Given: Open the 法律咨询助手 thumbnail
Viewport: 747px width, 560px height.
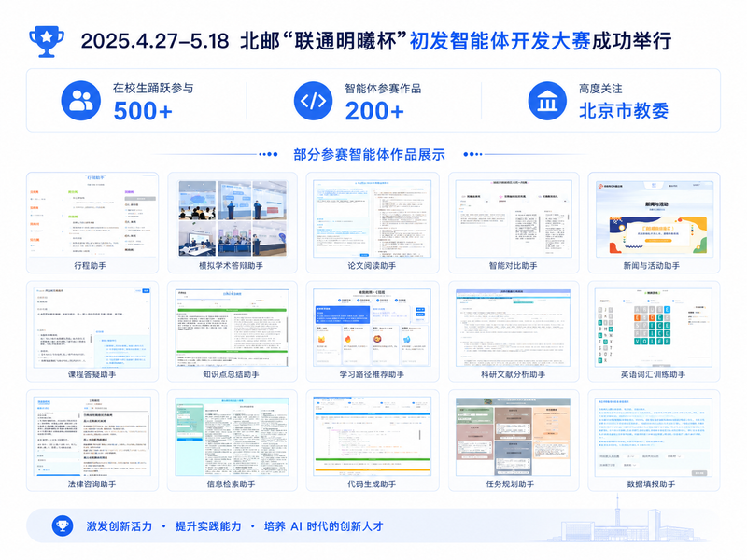Looking at the screenshot, I should tap(92, 436).
